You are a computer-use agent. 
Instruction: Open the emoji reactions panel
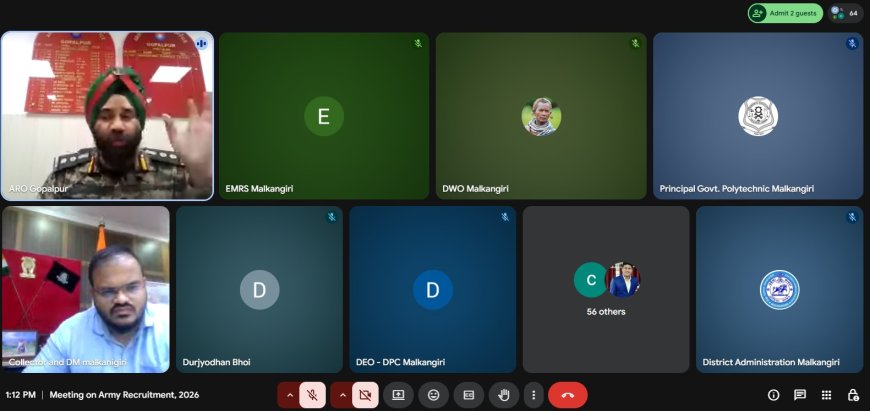[x=433, y=395]
